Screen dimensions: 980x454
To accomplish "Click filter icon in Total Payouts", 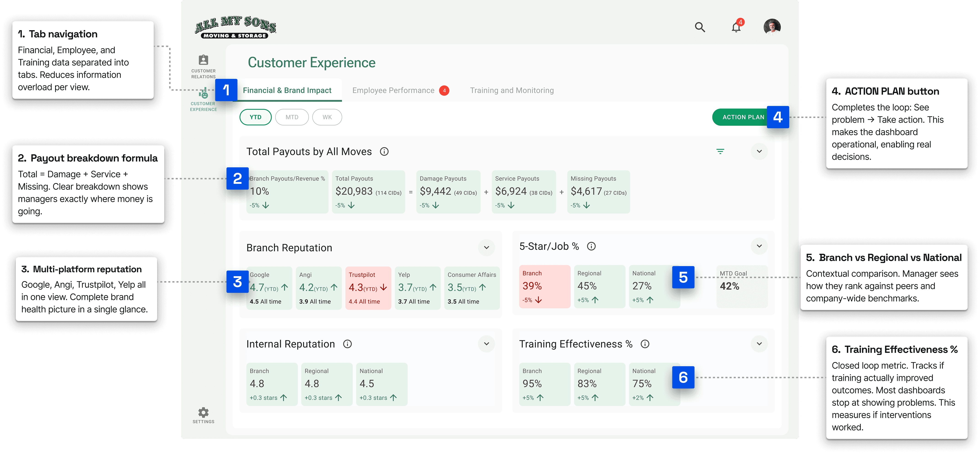I will coord(720,151).
